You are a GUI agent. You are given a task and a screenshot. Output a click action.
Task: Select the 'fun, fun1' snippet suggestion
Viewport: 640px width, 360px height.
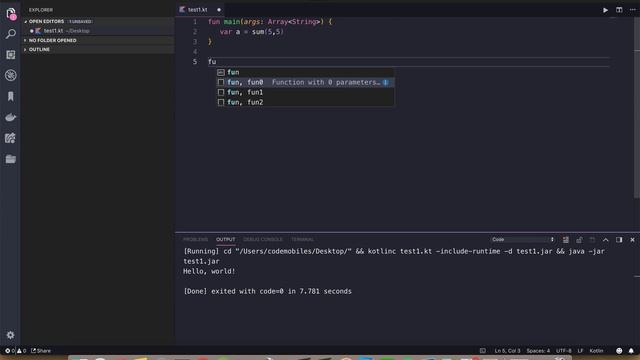tap(305, 92)
